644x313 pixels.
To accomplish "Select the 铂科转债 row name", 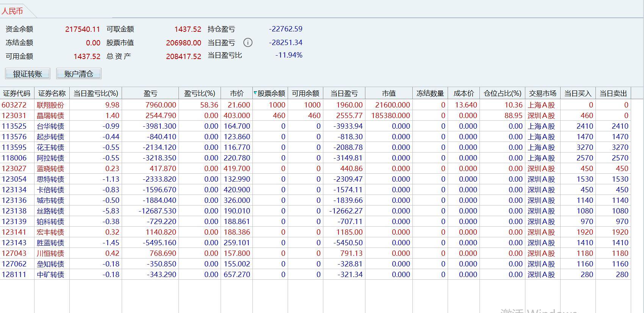I will (50, 221).
